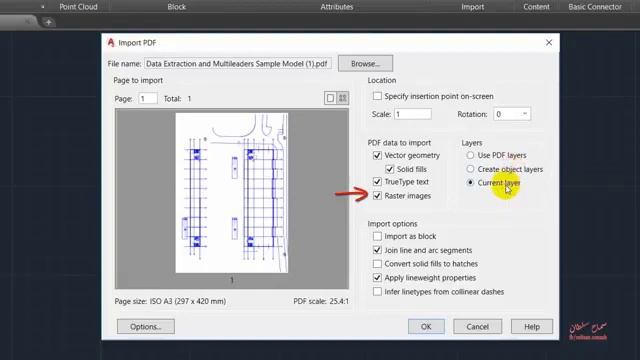Enable Infer linetypes from collinear dashes
This screenshot has height=360, width=640.
pos(378,291)
